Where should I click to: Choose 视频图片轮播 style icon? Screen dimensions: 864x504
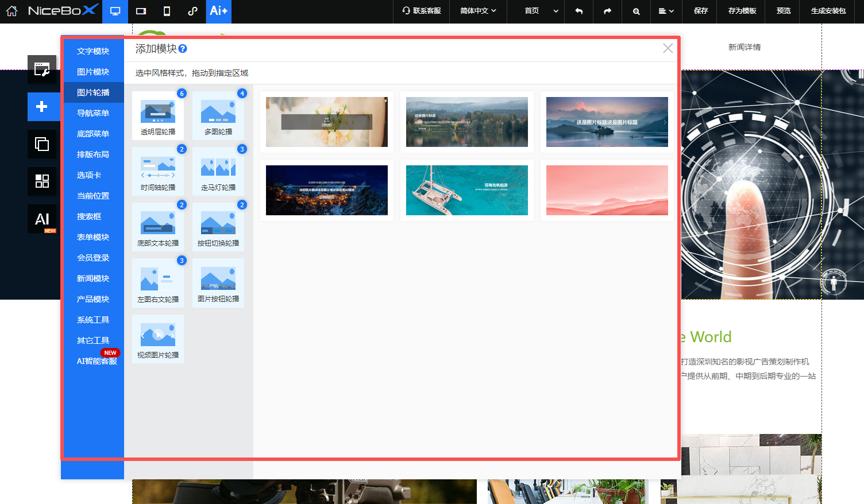pos(158,339)
